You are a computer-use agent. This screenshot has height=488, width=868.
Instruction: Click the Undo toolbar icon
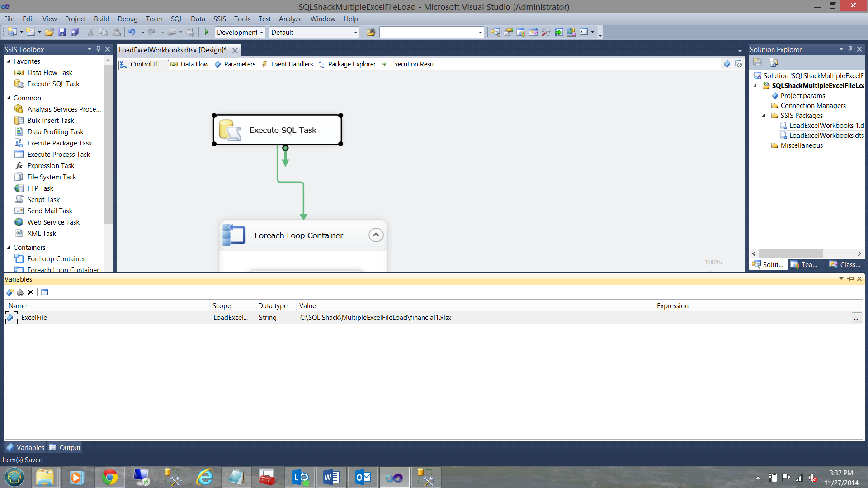click(132, 32)
